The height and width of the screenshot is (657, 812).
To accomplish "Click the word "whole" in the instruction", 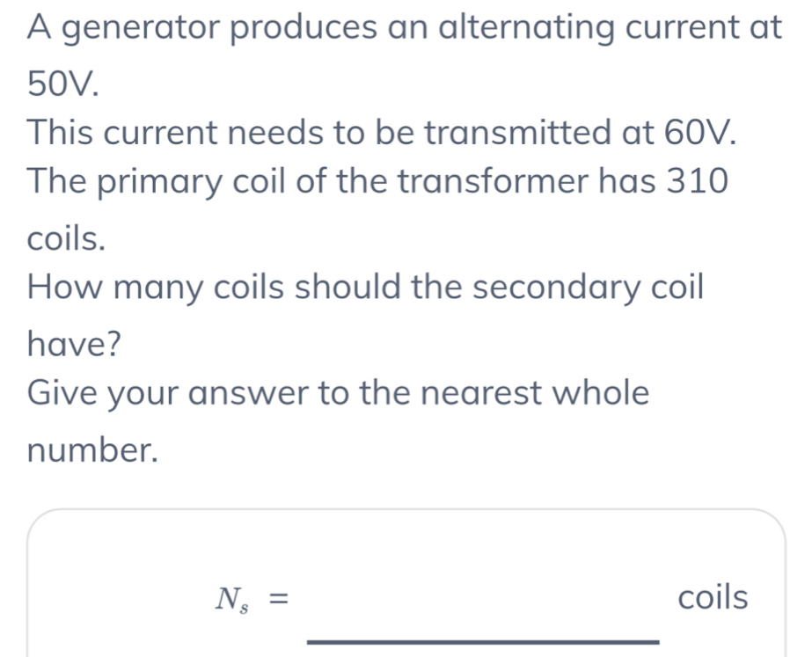I will pos(600,392).
